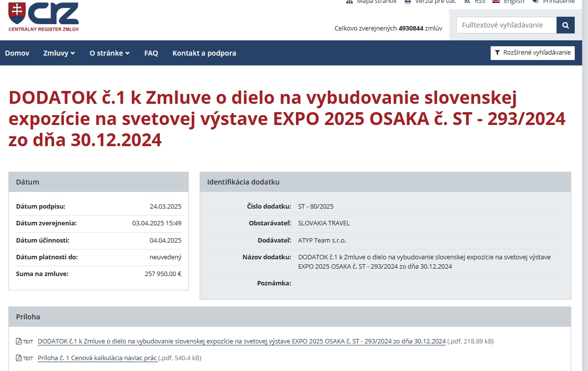The image size is (588, 371).
Task: Click the fulltext search magnifier button
Action: pos(565,25)
